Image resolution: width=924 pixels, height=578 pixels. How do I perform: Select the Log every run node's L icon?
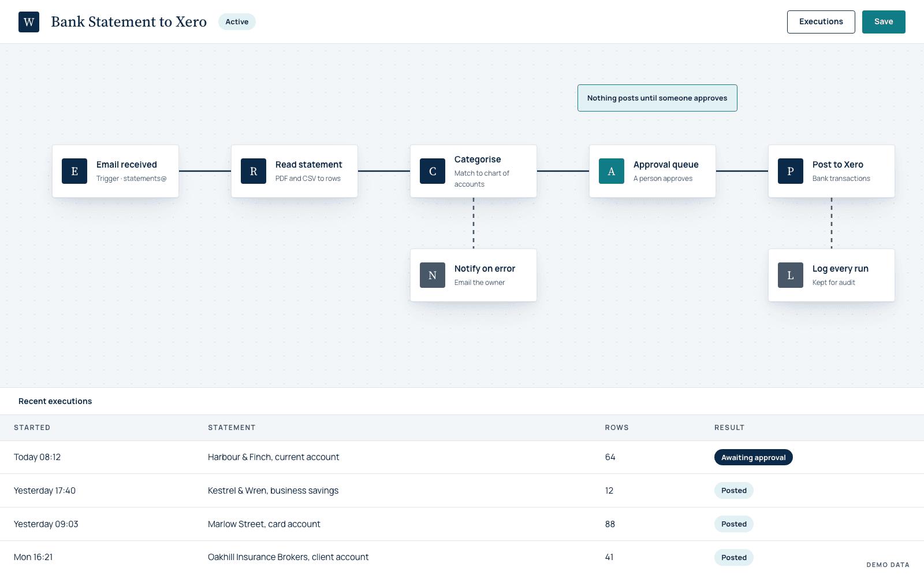point(791,275)
